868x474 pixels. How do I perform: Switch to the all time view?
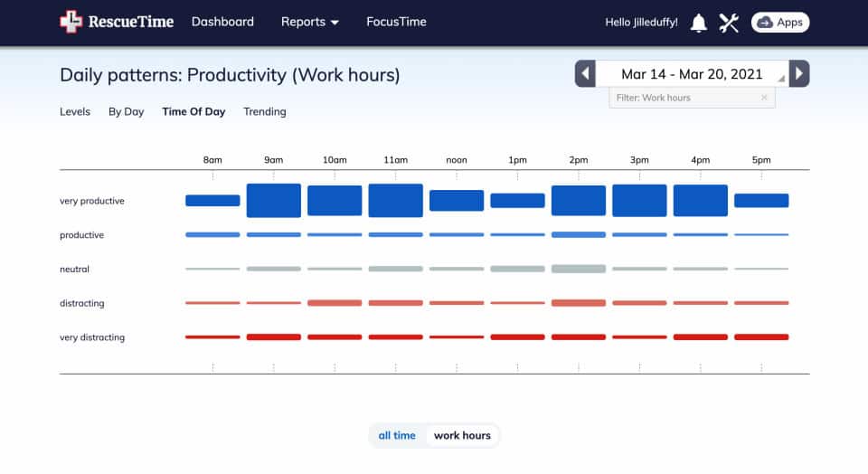(397, 435)
